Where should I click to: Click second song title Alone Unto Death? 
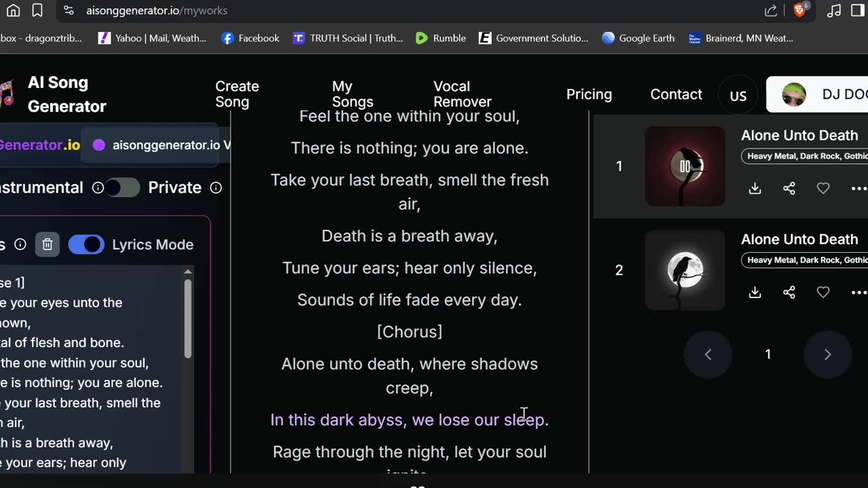pyautogui.click(x=799, y=239)
